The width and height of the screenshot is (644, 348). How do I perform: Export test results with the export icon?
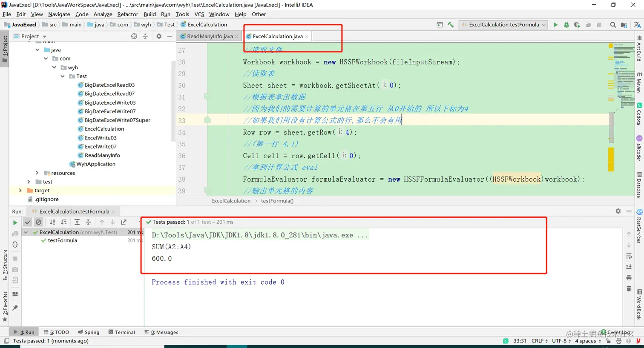click(124, 222)
